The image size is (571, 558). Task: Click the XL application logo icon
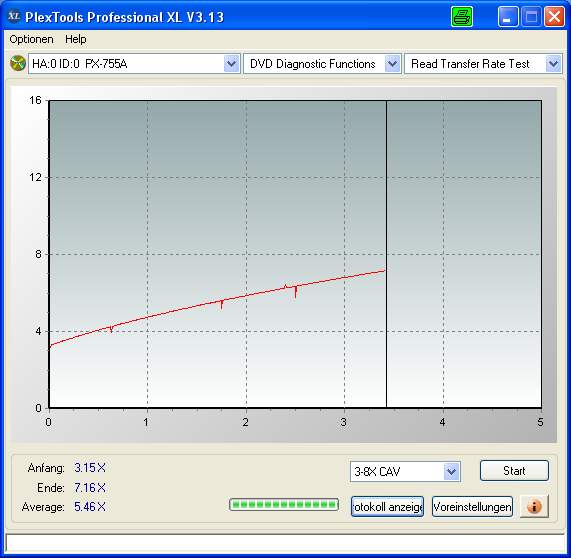tap(14, 16)
